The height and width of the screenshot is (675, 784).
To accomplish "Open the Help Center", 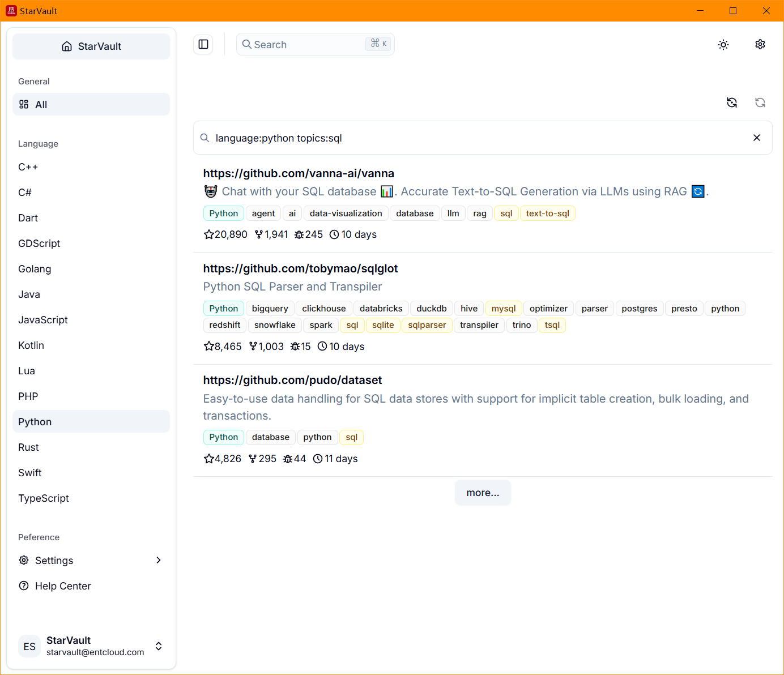I will tap(91, 586).
